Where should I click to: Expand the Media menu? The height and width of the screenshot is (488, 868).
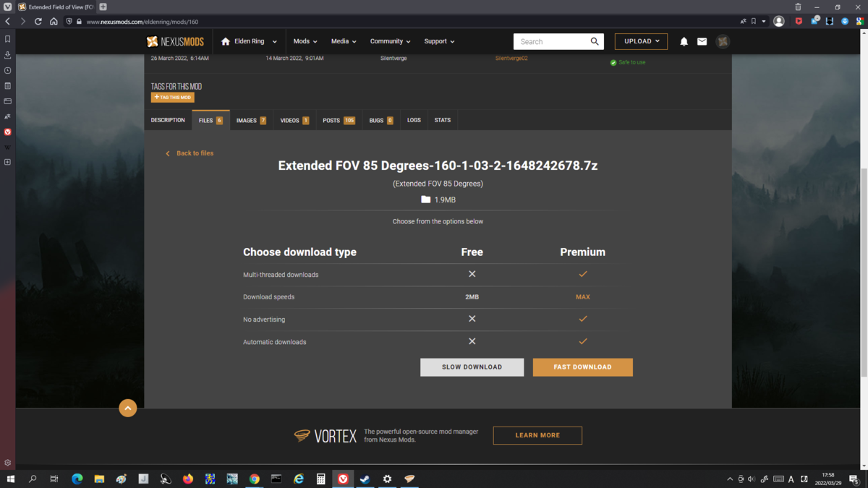point(344,42)
